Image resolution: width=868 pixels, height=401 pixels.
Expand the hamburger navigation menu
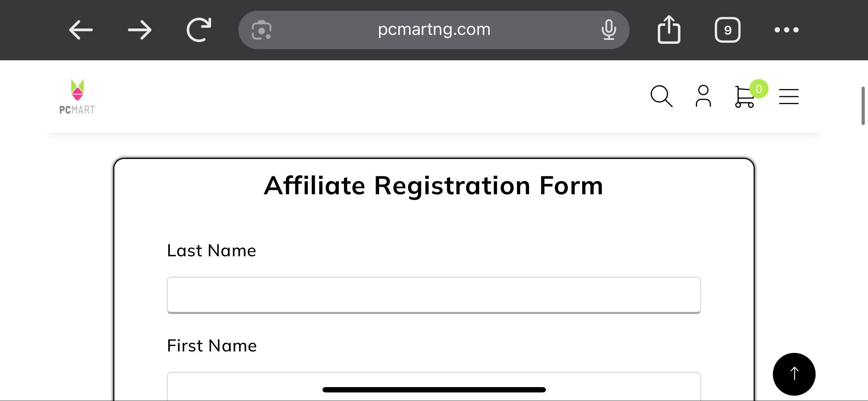[x=789, y=97]
